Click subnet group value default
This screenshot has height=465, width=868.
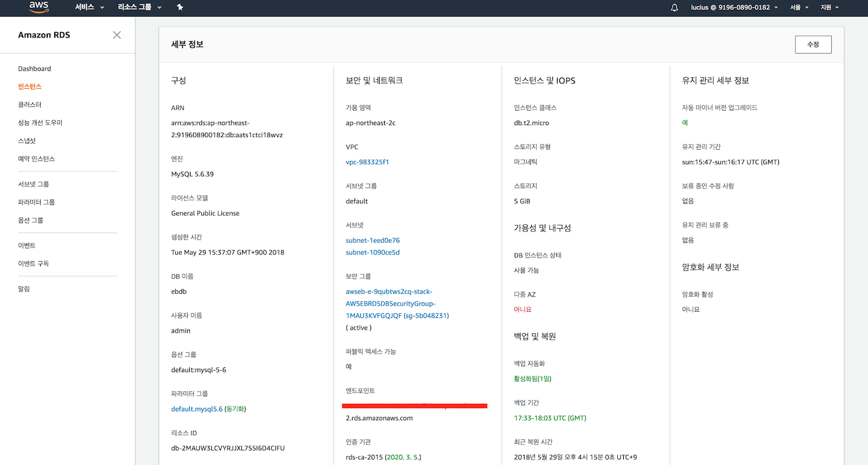point(357,201)
